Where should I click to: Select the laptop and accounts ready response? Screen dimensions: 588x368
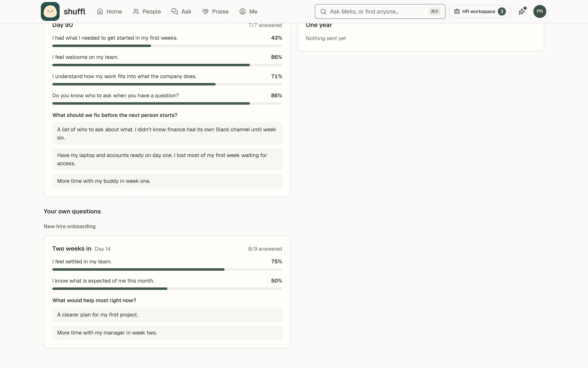click(167, 159)
